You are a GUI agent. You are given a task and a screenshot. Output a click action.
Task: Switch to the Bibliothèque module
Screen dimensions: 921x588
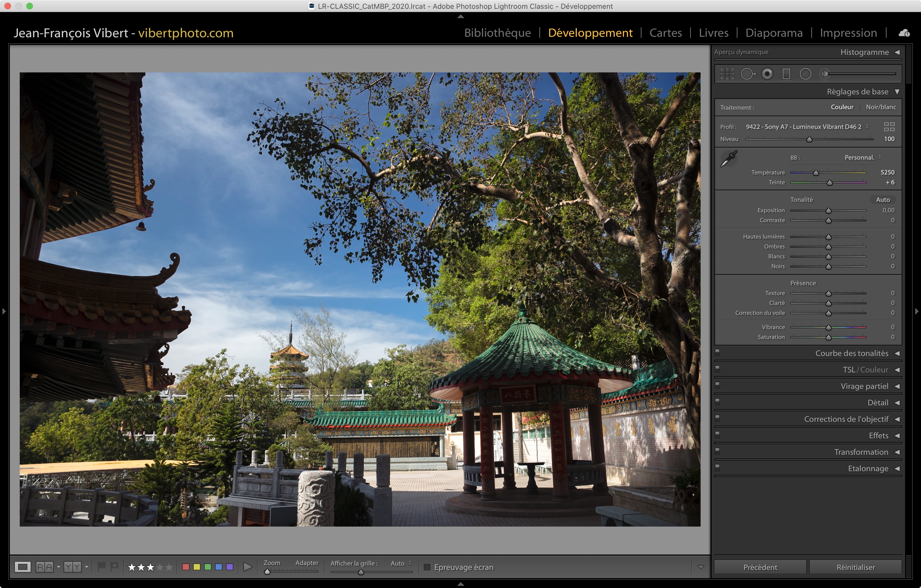click(497, 33)
